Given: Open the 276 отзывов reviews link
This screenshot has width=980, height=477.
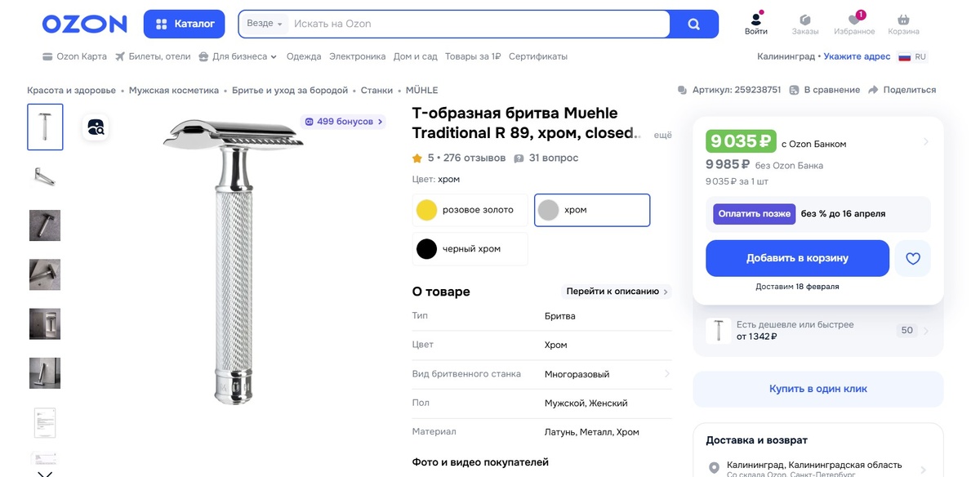Looking at the screenshot, I should (x=474, y=158).
